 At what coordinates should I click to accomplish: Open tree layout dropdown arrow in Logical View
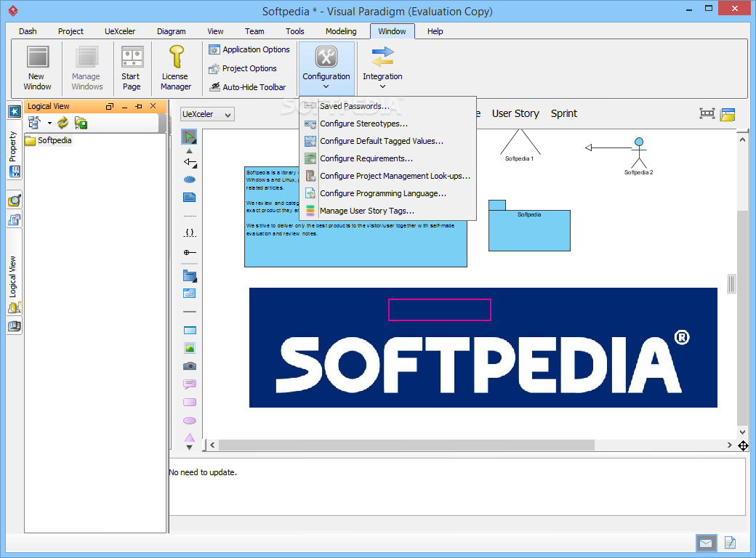[49, 123]
